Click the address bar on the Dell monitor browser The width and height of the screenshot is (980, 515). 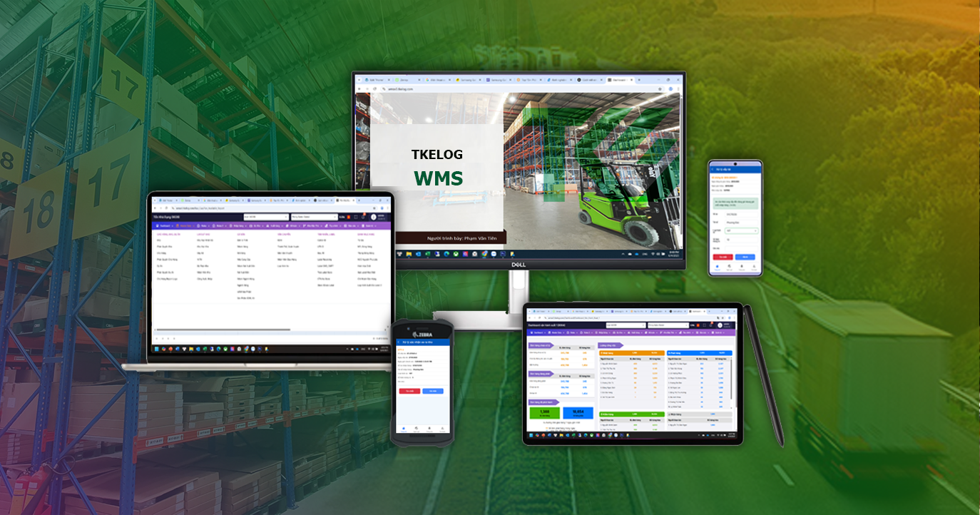[x=522, y=89]
